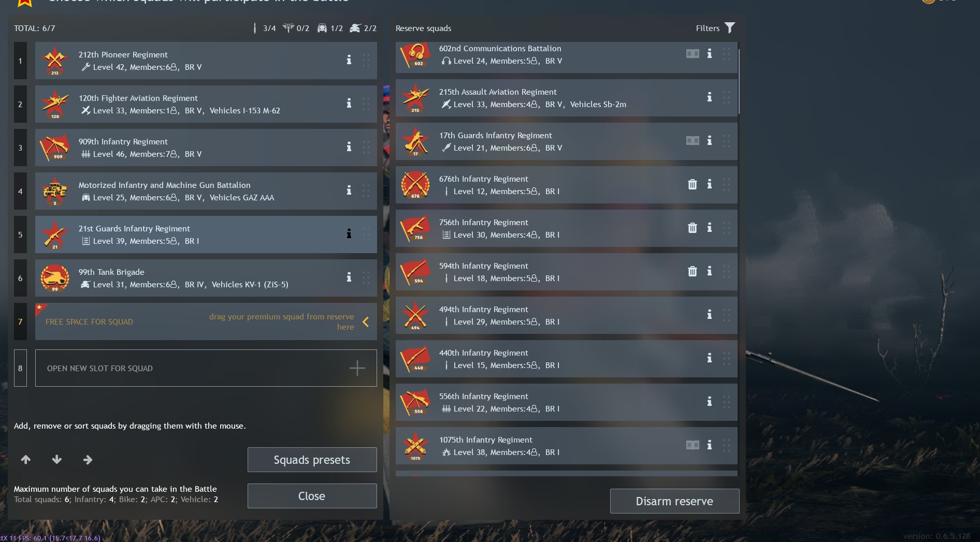
Task: Open Squads presets
Action: tap(312, 460)
